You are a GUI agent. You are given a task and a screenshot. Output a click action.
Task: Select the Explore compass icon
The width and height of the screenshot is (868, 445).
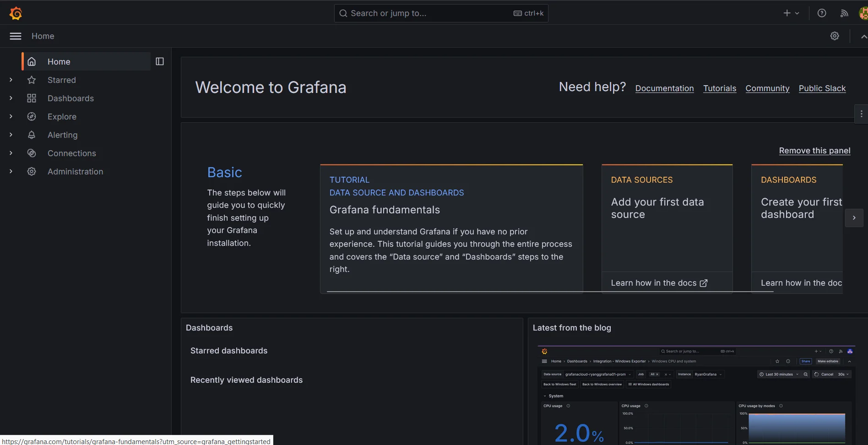[31, 116]
